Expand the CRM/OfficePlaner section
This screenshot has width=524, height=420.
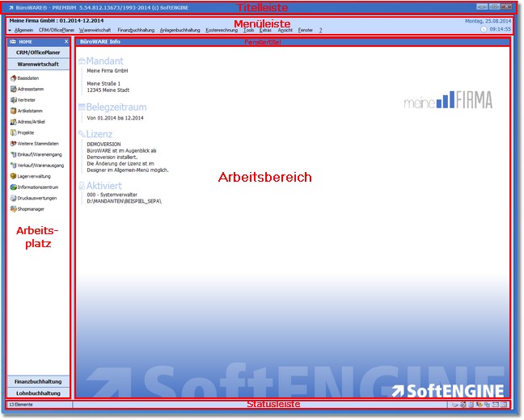38,52
